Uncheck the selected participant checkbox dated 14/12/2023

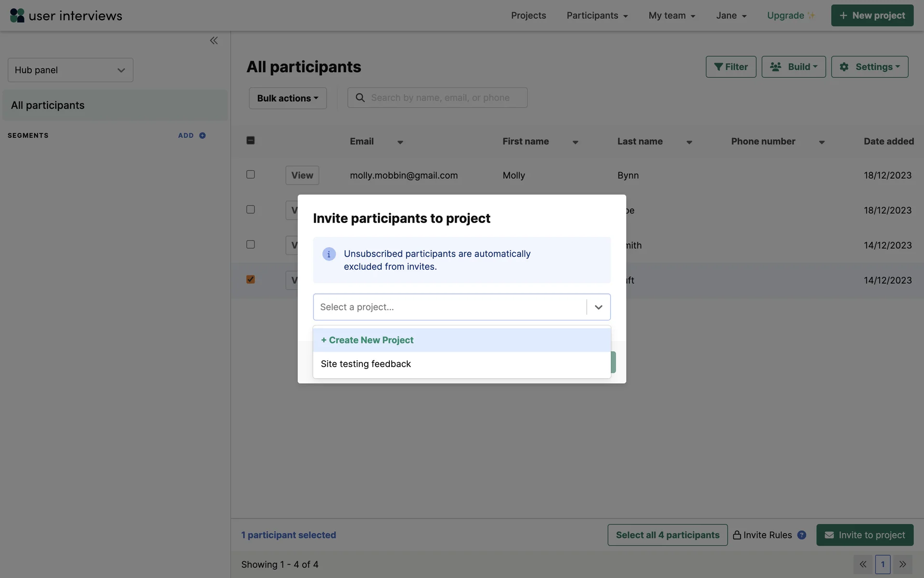pos(250,279)
